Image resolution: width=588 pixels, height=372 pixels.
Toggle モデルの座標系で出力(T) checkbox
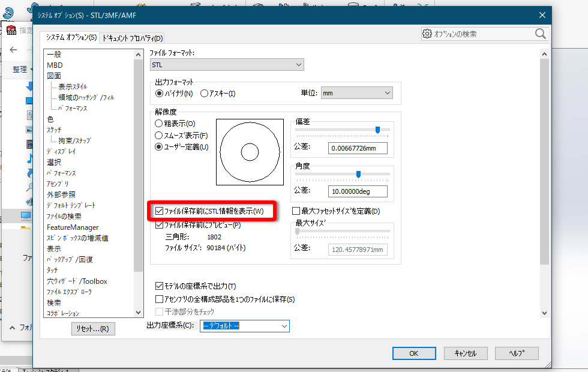coord(159,286)
